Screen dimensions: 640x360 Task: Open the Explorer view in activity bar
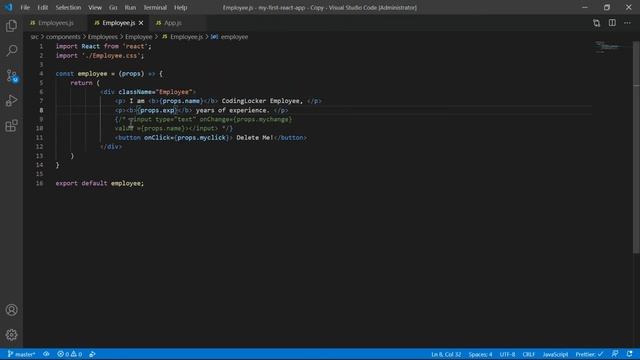tap(11, 26)
